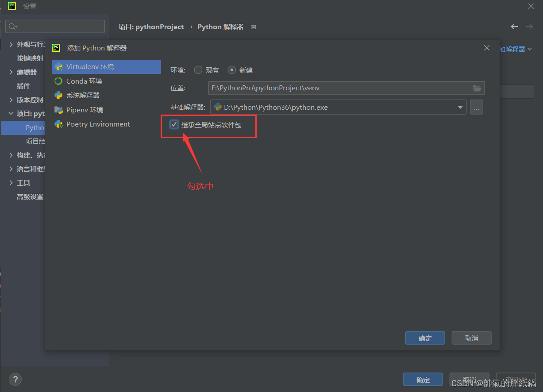
Task: Expand 版本控制 settings category
Action: 11,100
